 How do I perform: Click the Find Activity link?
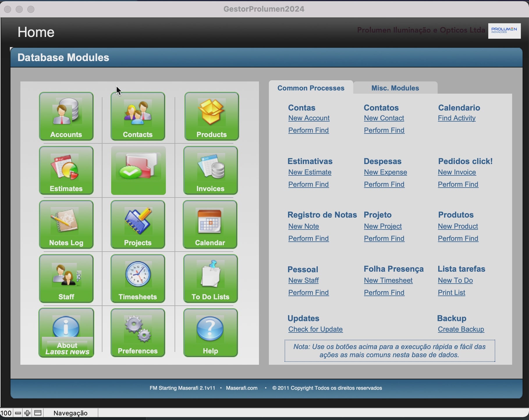pos(457,118)
